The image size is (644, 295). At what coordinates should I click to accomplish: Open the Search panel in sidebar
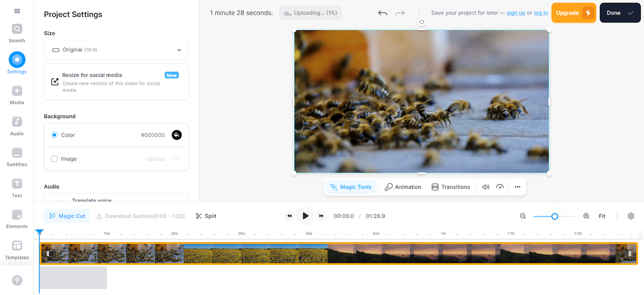(x=17, y=33)
